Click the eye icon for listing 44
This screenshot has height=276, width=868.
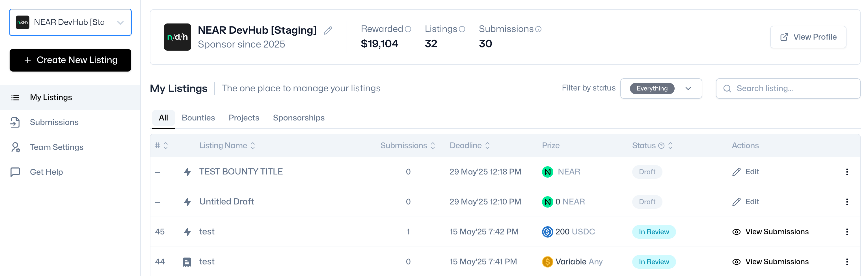tap(736, 262)
